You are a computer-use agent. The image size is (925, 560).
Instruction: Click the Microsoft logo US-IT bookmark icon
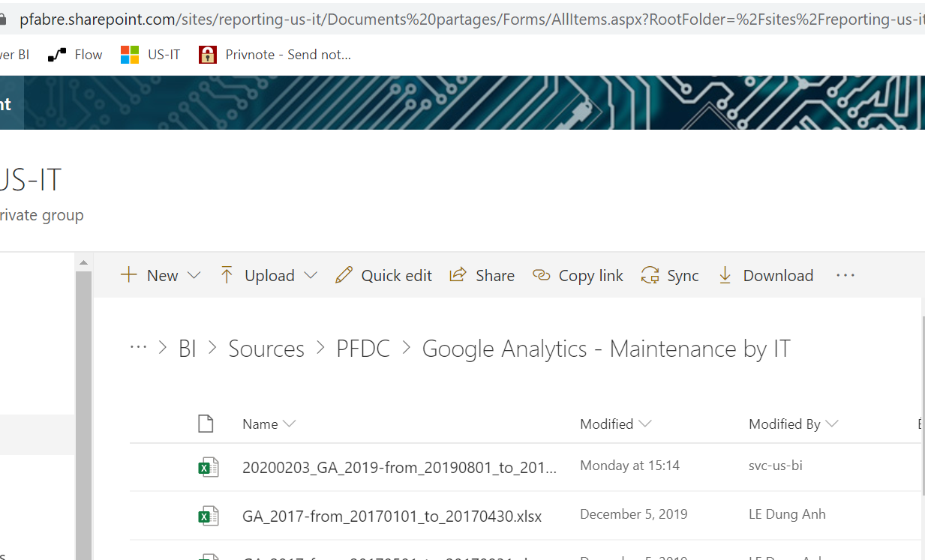[x=130, y=55]
